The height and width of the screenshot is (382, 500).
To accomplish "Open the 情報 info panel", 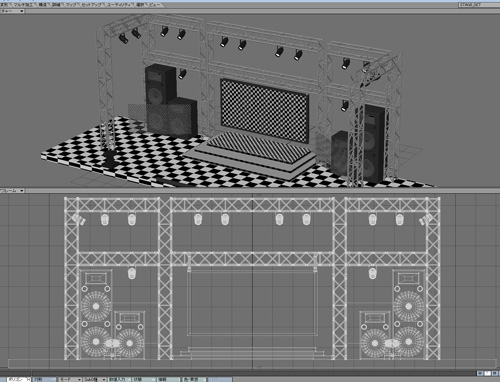I will coord(168,379).
